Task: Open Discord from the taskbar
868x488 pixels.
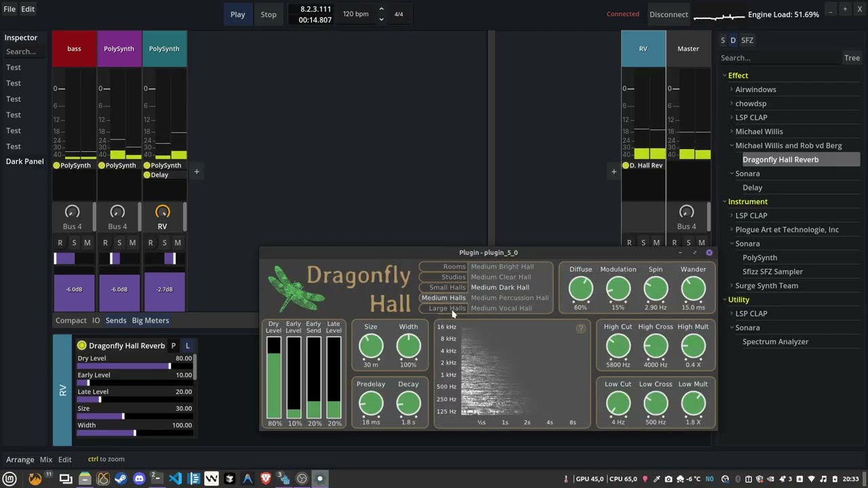Action: pyautogui.click(x=139, y=479)
